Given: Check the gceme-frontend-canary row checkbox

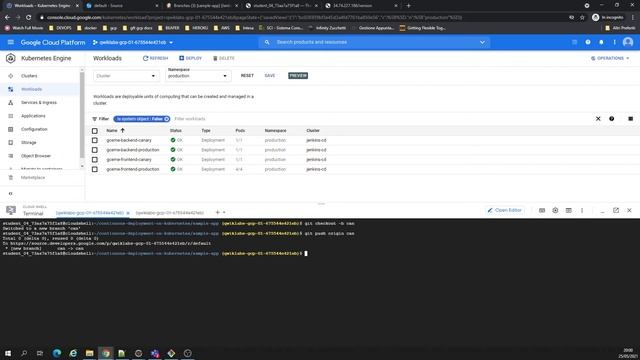Looking at the screenshot, I should (x=95, y=160).
